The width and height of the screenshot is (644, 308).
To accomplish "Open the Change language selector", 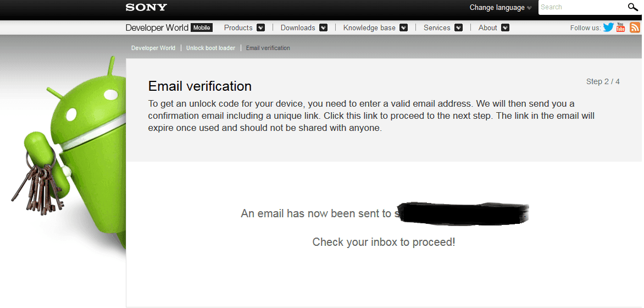I will click(501, 7).
